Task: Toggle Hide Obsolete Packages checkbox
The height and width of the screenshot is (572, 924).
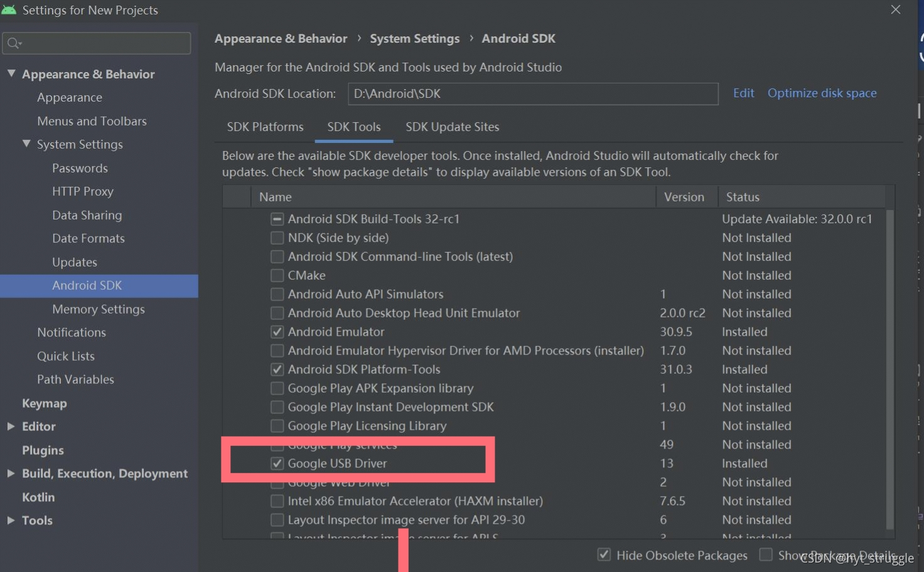Action: click(x=604, y=554)
